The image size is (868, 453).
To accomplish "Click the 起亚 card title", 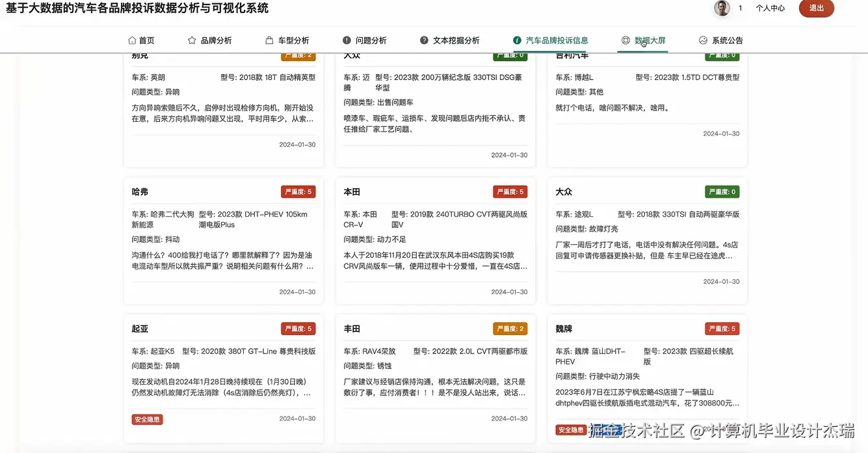I will pos(140,329).
